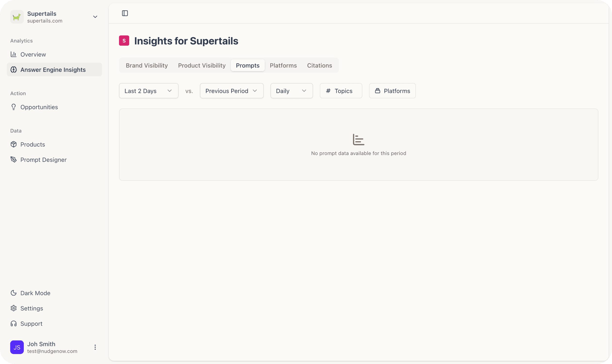The image size is (612, 364).
Task: Click the Products box icon
Action: tap(14, 144)
